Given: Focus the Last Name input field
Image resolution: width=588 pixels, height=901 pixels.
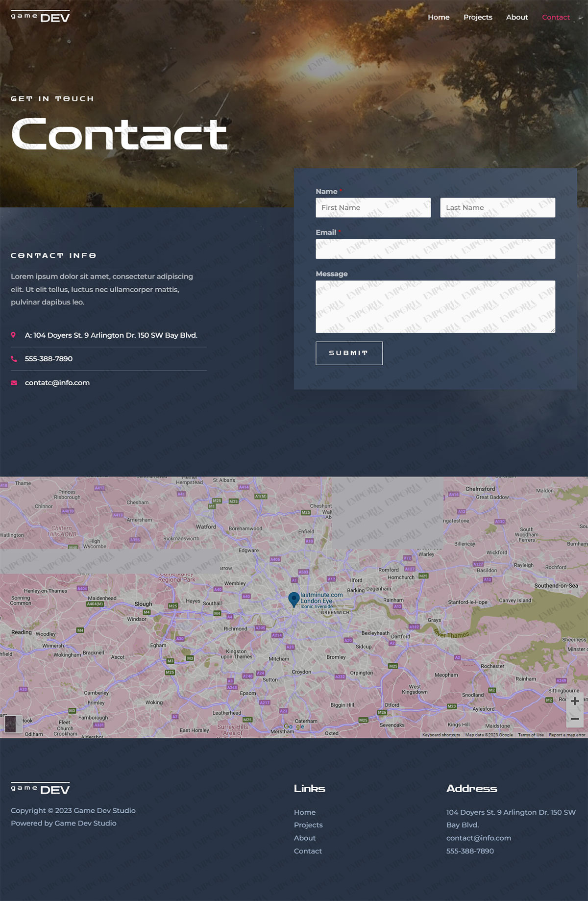Looking at the screenshot, I should (497, 208).
